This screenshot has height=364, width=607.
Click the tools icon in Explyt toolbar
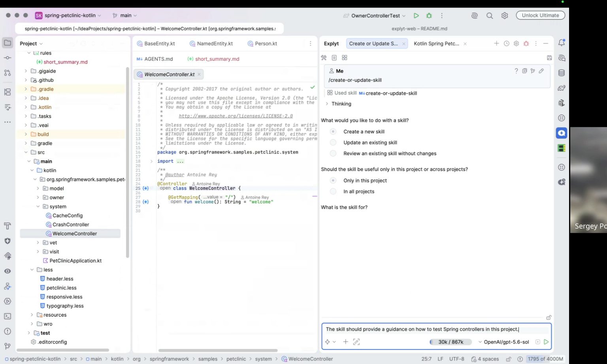pyautogui.click(x=324, y=58)
